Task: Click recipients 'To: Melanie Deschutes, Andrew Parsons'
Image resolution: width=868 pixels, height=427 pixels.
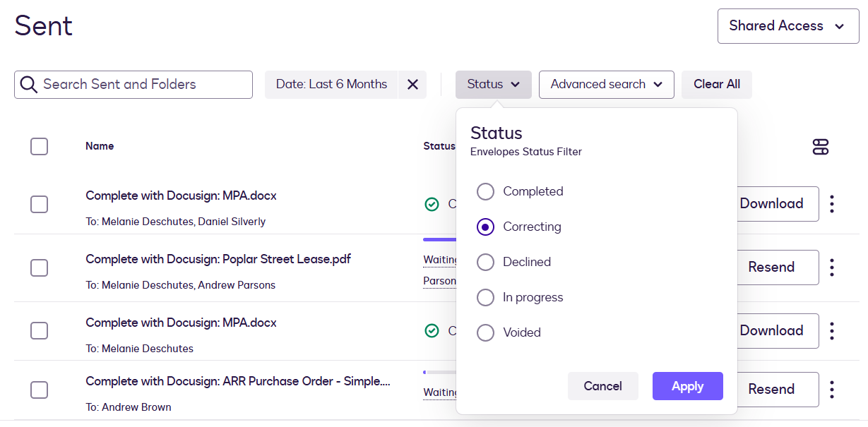Action: 180,285
